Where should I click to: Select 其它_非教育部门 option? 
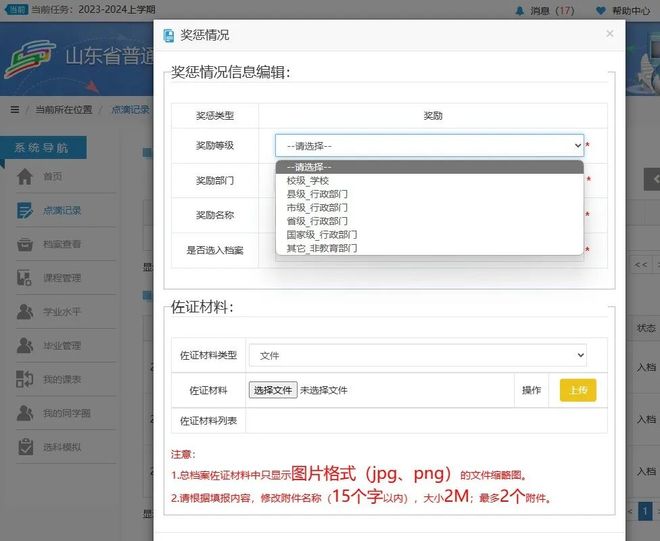click(x=429, y=248)
